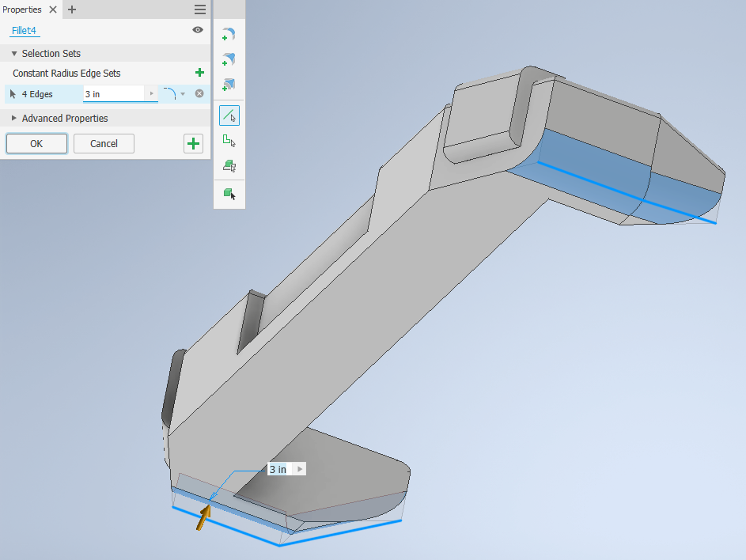Click the OK button
The width and height of the screenshot is (746, 560).
[36, 144]
